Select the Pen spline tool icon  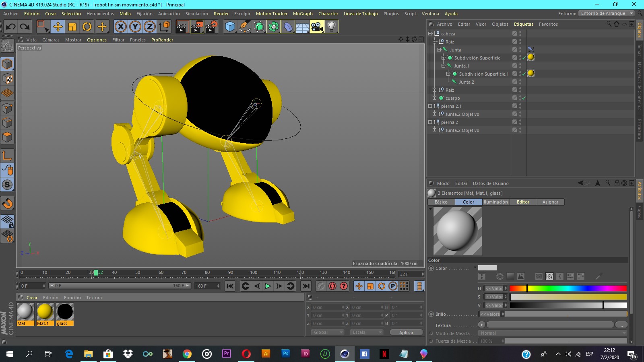[x=245, y=27]
